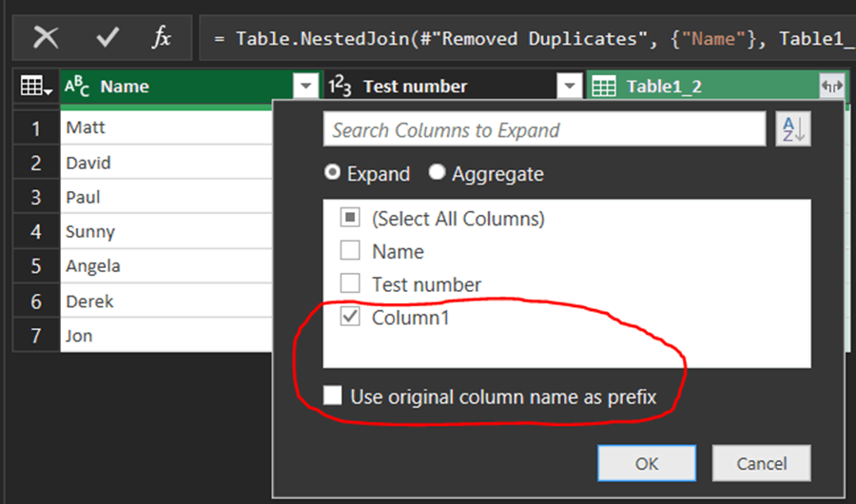Click the Table1_2 table column icon
This screenshot has width=856, height=504.
pyautogui.click(x=604, y=87)
